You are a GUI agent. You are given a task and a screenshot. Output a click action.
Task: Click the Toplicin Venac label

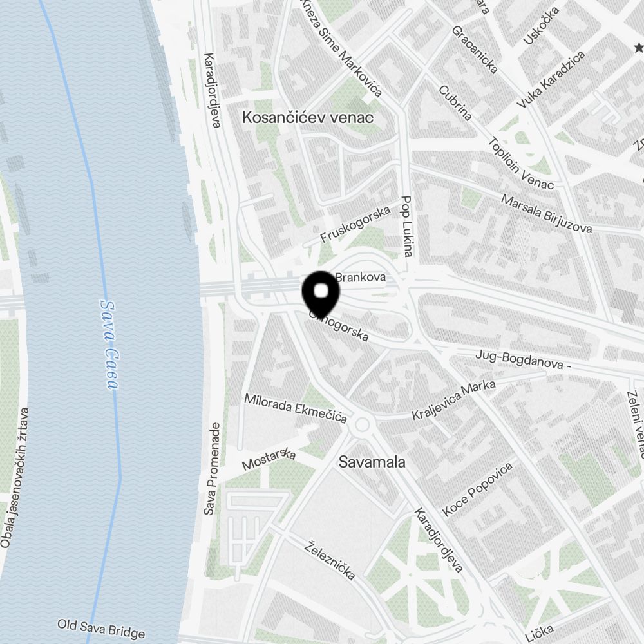(x=520, y=164)
